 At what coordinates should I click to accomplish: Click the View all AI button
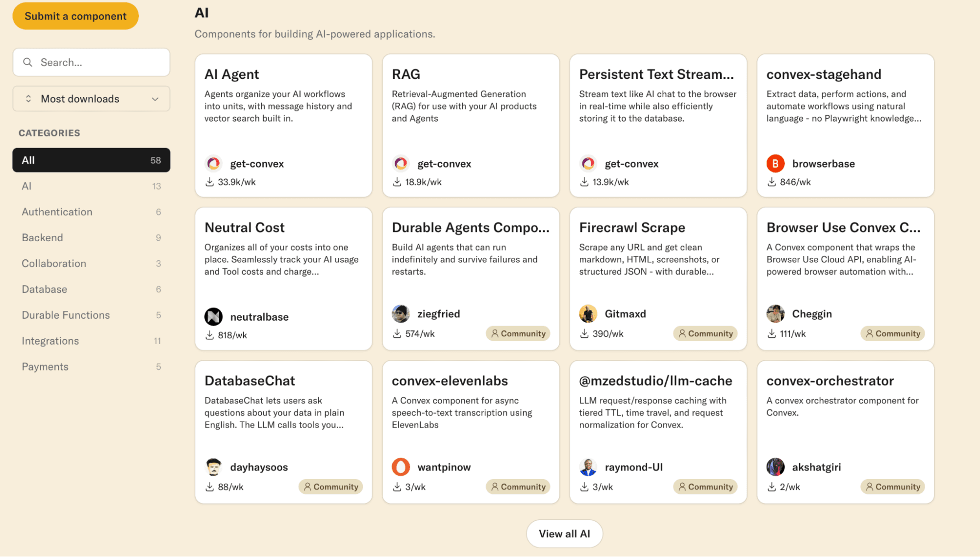[x=564, y=533]
